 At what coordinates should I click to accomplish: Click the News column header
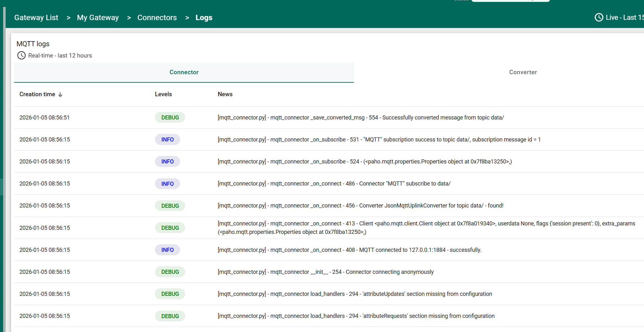(x=225, y=94)
